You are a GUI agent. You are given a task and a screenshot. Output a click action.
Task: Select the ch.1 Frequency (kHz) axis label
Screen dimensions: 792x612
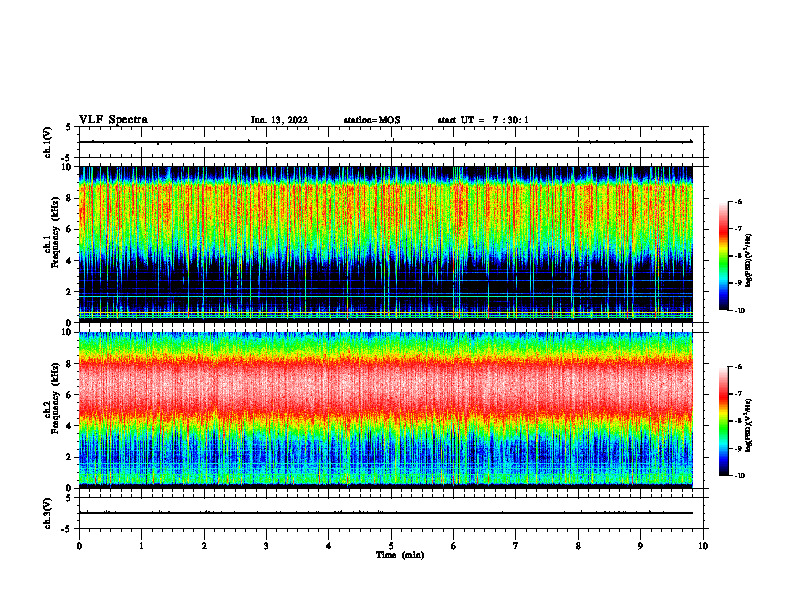click(x=52, y=233)
